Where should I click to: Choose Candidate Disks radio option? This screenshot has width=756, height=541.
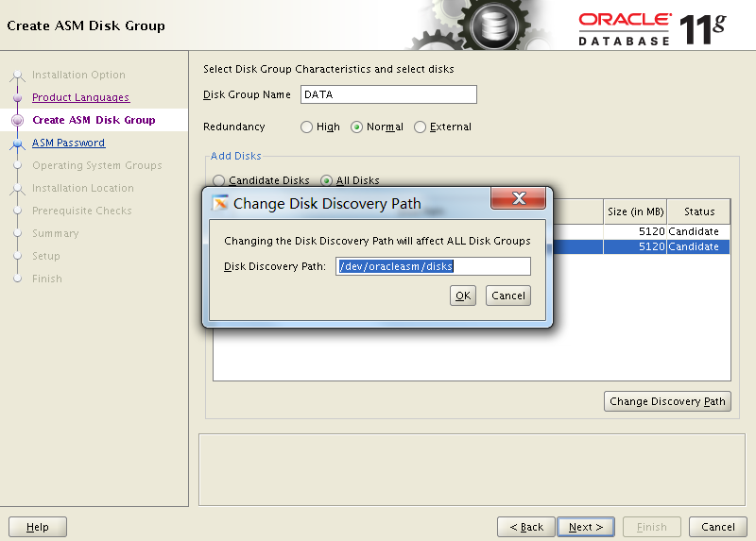pyautogui.click(x=218, y=180)
